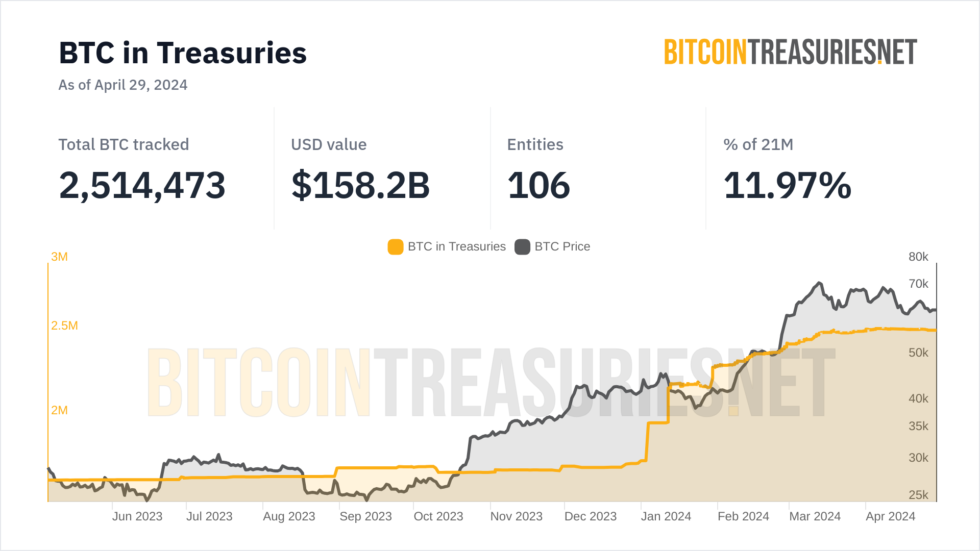Click the BitcoinTreasuries.net logo at top right
Image resolution: width=980 pixels, height=551 pixels.
coord(790,52)
